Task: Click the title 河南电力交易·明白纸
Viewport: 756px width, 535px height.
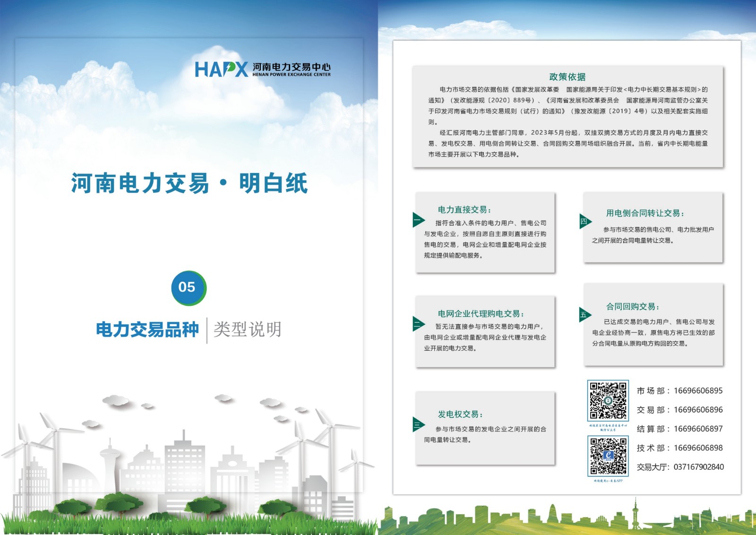Action: 189,183
